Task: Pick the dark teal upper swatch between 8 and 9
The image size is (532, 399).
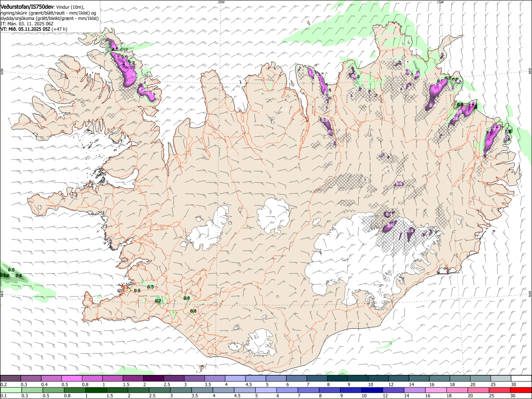Action: click(x=337, y=379)
